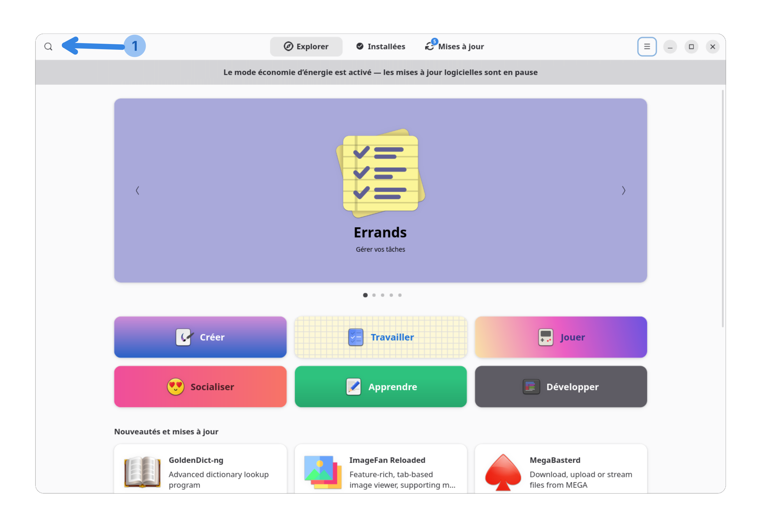Click the GoldenDict-ng book icon
761x532 pixels.
coord(142,472)
